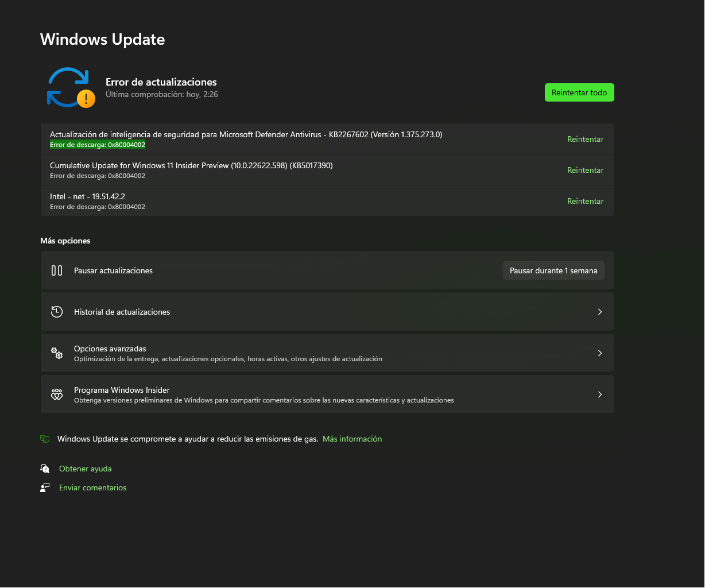The height and width of the screenshot is (588, 705).
Task: Click the Última comprobación: hoy, 2:26 text
Action: point(162,94)
